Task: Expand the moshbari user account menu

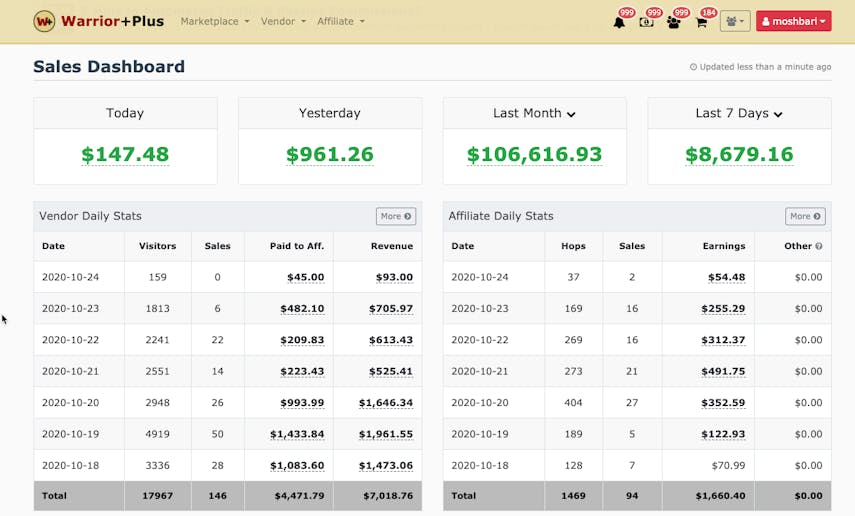Action: click(793, 21)
